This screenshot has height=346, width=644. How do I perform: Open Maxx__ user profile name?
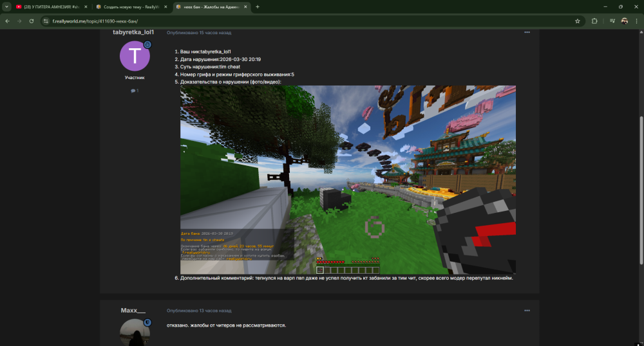pos(133,311)
